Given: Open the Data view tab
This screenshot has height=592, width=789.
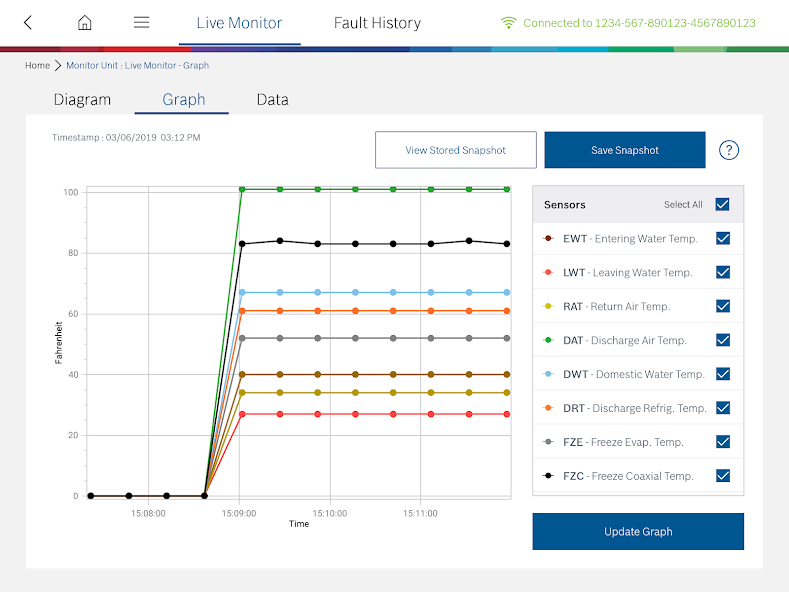Looking at the screenshot, I should pos(272,100).
